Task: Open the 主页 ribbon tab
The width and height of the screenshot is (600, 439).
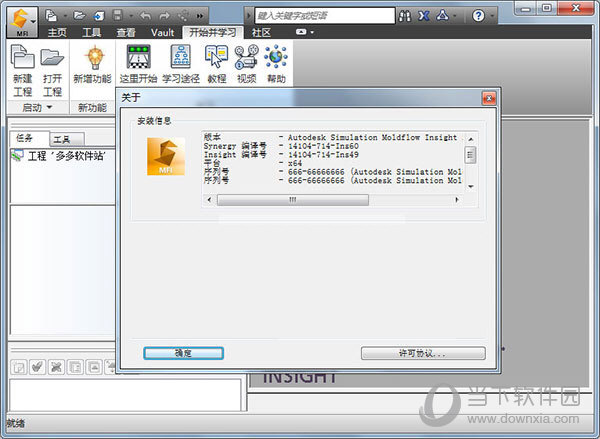Action: tap(57, 33)
